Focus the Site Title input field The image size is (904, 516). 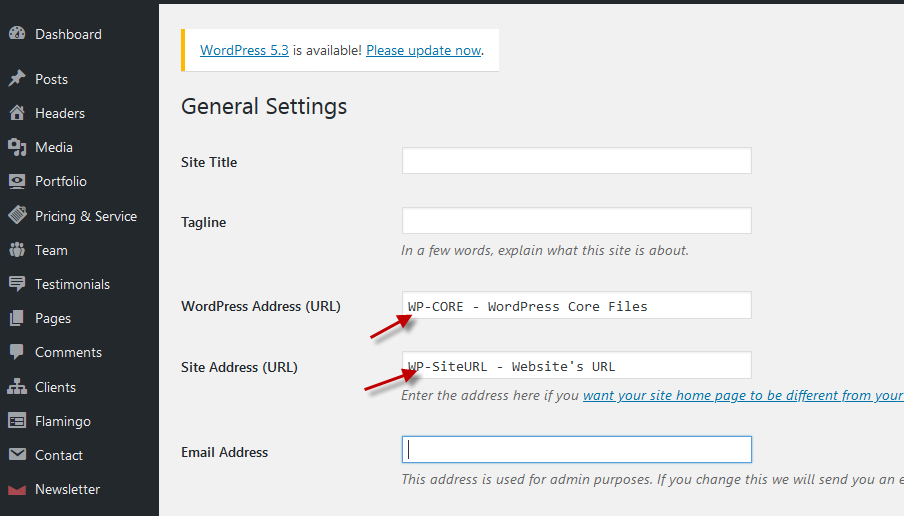pyautogui.click(x=577, y=160)
